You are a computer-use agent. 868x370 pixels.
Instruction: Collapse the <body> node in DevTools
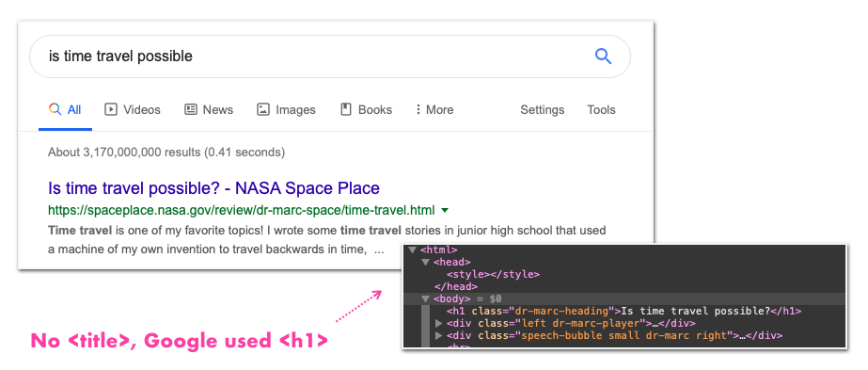pos(425,298)
